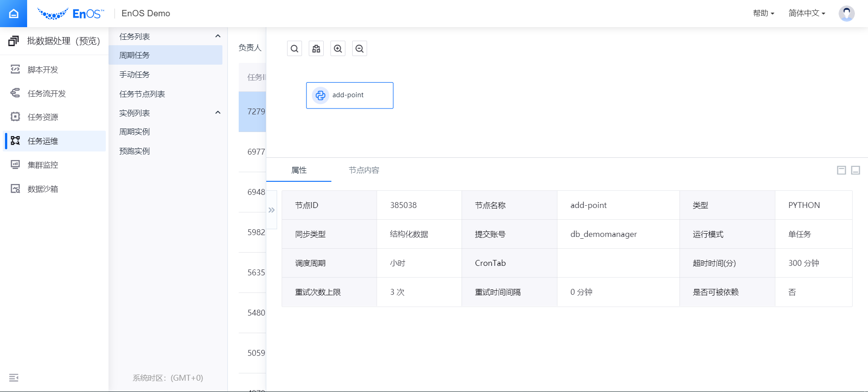Collapse the 任务列表 group

click(218, 36)
